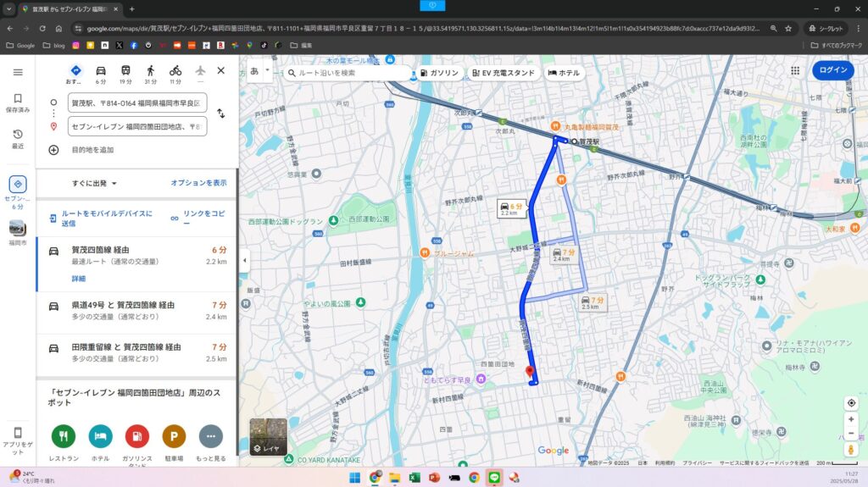The width and height of the screenshot is (868, 487).
Task: Show more nearby categories もっと見る
Action: [211, 436]
